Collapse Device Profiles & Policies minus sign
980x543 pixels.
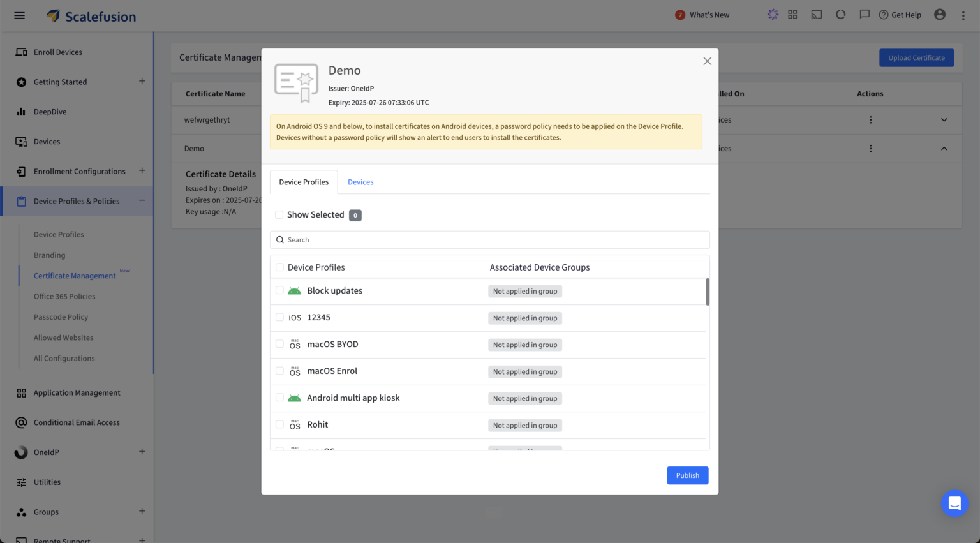pyautogui.click(x=142, y=200)
